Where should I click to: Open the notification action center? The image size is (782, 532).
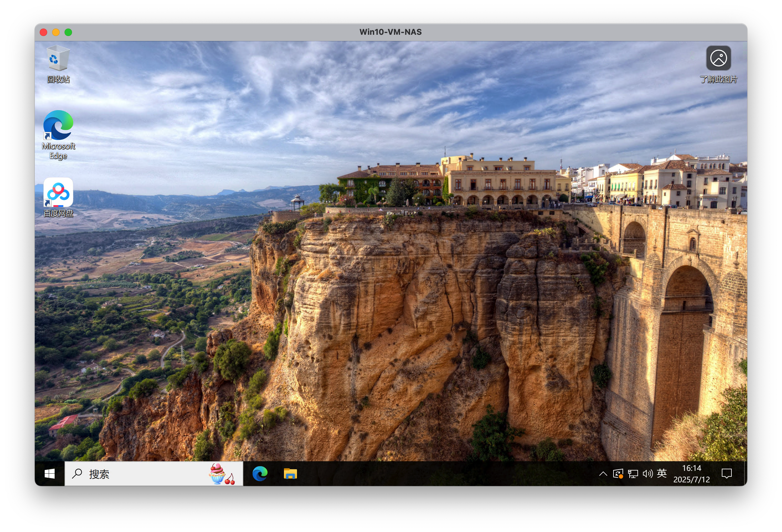pyautogui.click(x=726, y=474)
